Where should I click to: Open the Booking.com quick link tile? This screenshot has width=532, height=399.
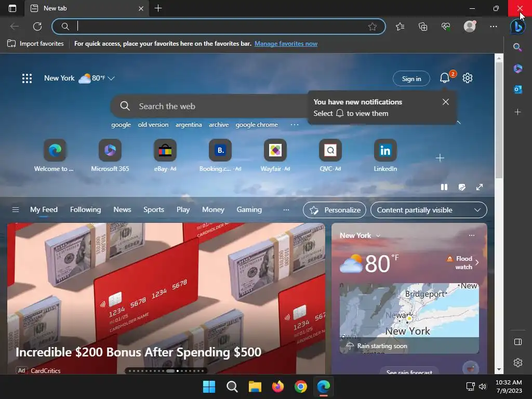pyautogui.click(x=220, y=156)
